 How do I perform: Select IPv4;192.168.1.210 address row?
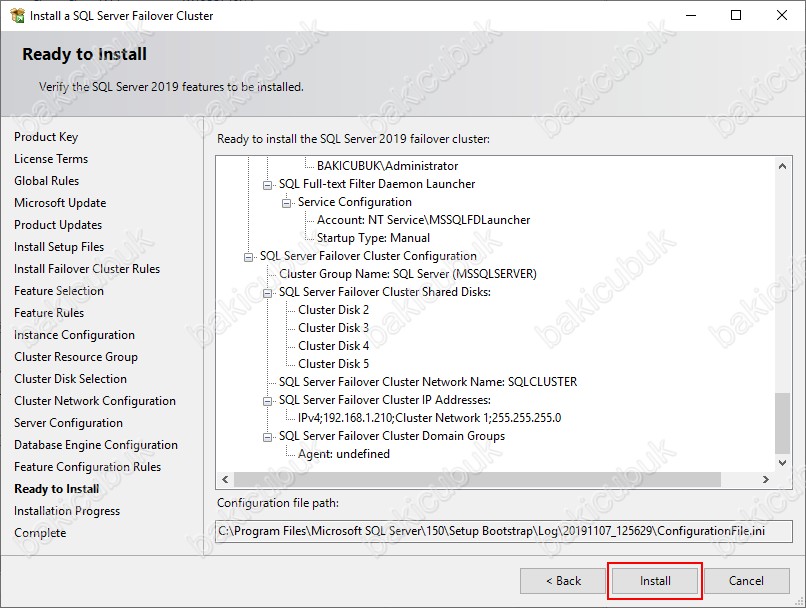pyautogui.click(x=429, y=418)
